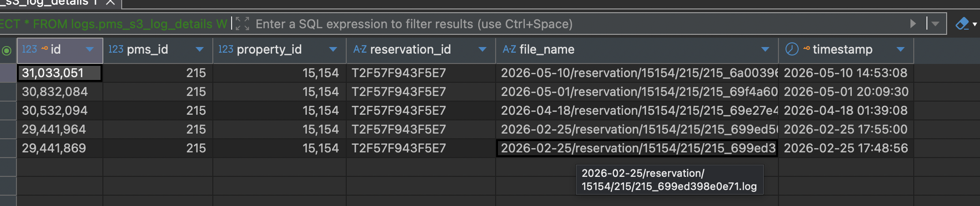980x206 pixels.
Task: Click the eraser clear filter icon
Action: (962, 24)
